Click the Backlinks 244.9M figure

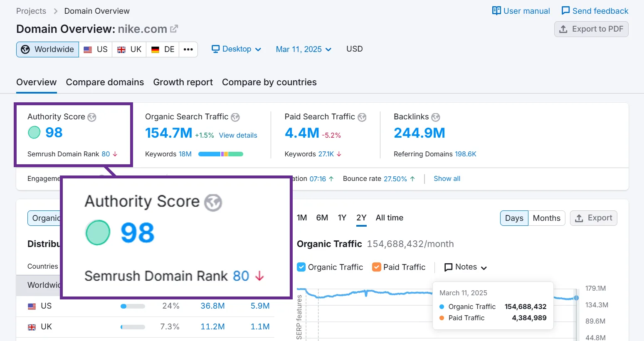coord(419,133)
